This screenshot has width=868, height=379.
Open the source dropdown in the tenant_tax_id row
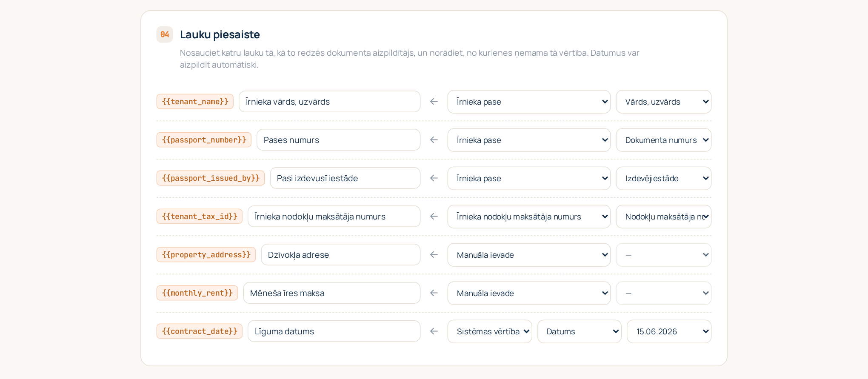pyautogui.click(x=529, y=217)
